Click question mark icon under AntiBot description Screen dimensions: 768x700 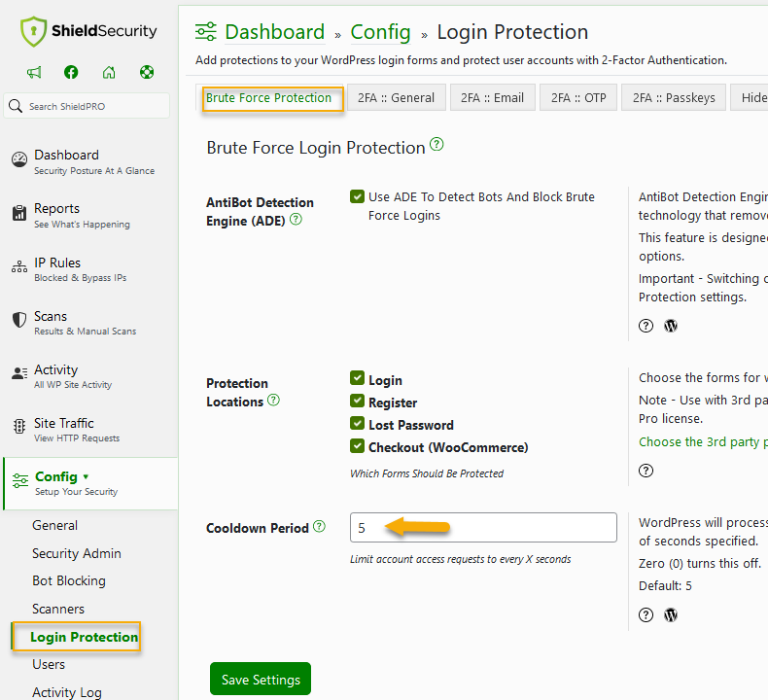[646, 326]
